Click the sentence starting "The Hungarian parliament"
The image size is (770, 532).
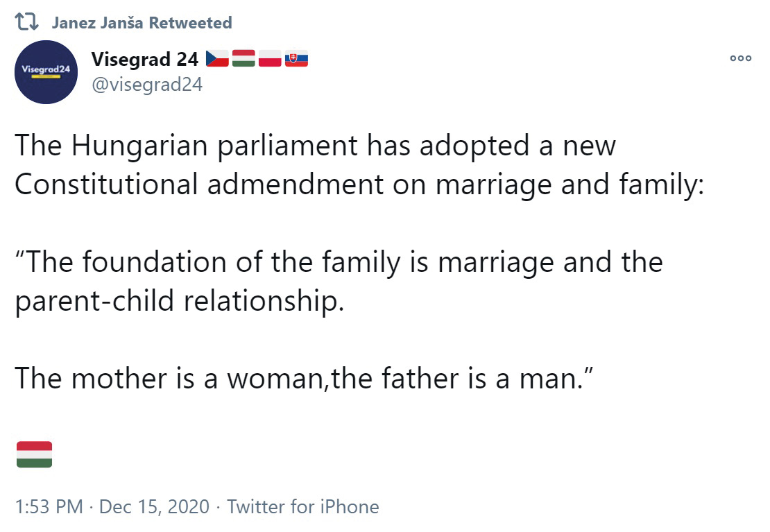coord(316,147)
